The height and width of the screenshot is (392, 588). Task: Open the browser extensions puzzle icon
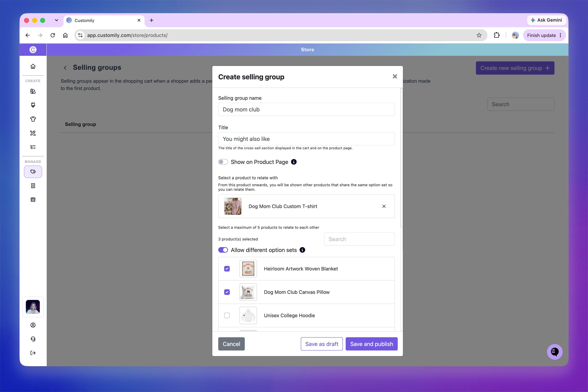point(497,35)
